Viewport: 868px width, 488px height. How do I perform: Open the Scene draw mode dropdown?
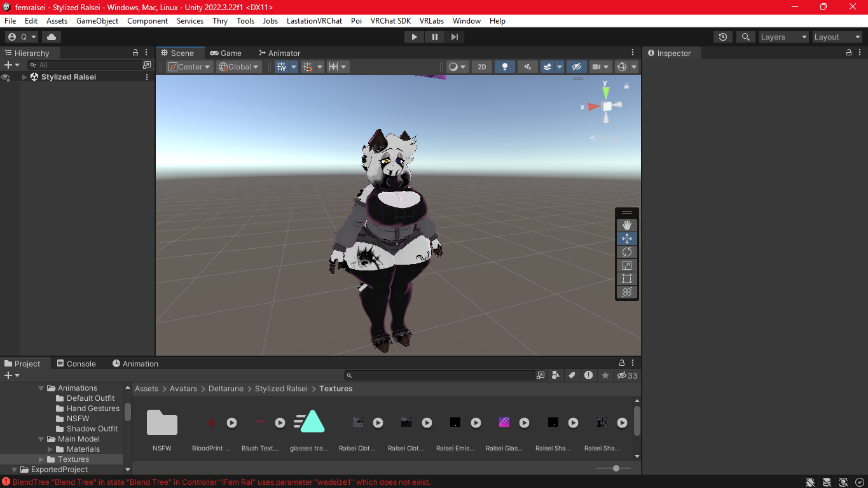[x=457, y=67]
